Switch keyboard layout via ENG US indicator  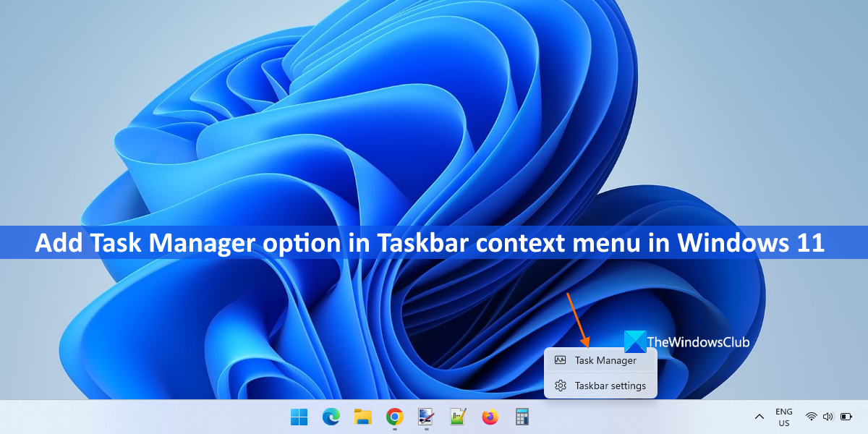tap(783, 417)
